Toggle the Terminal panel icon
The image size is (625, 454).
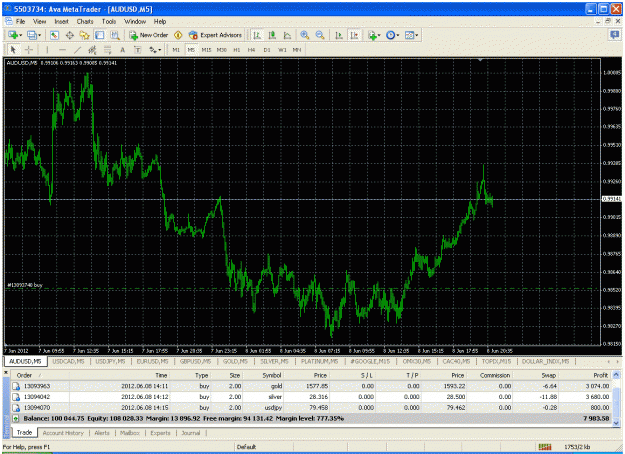pos(100,35)
